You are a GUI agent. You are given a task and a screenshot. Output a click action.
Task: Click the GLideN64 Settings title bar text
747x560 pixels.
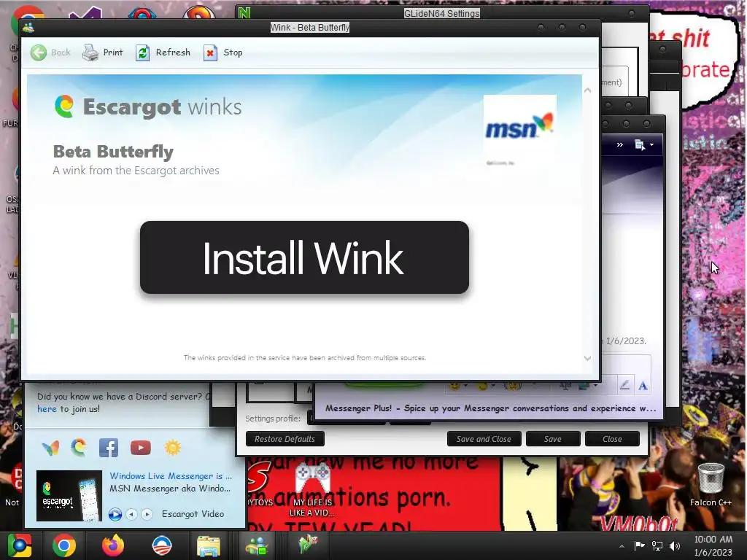point(441,13)
